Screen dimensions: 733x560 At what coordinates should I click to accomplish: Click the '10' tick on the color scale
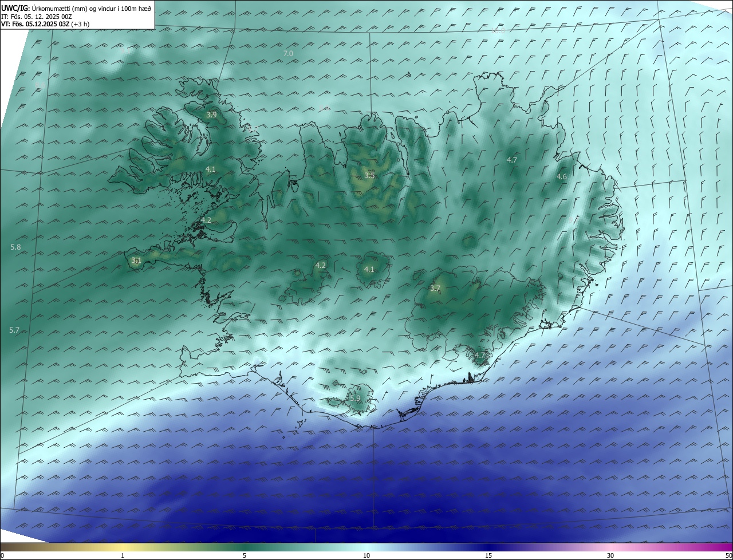point(366,555)
